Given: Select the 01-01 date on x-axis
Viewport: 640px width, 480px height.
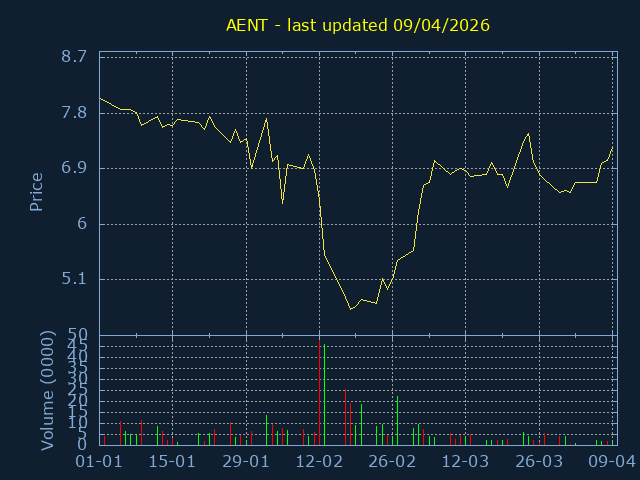Looking at the screenshot, I should [99, 462].
